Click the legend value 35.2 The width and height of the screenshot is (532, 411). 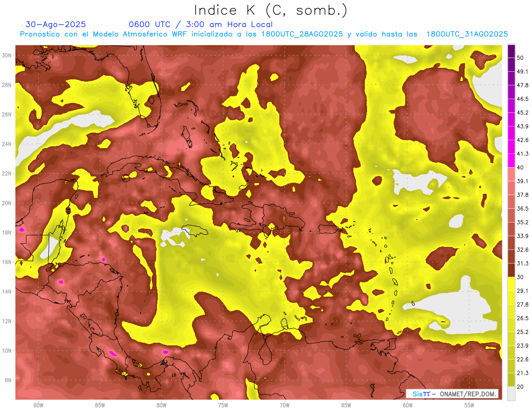522,222
